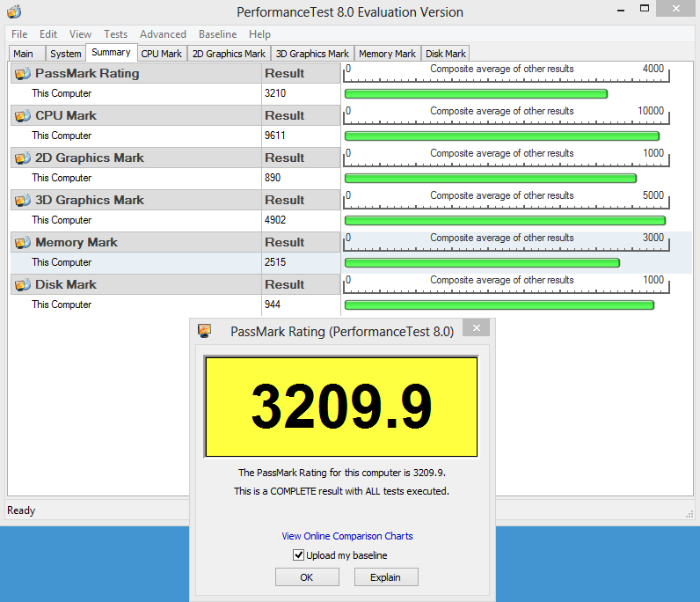The image size is (700, 602).
Task: Select This Computer under CPU Mark
Action: point(62,136)
